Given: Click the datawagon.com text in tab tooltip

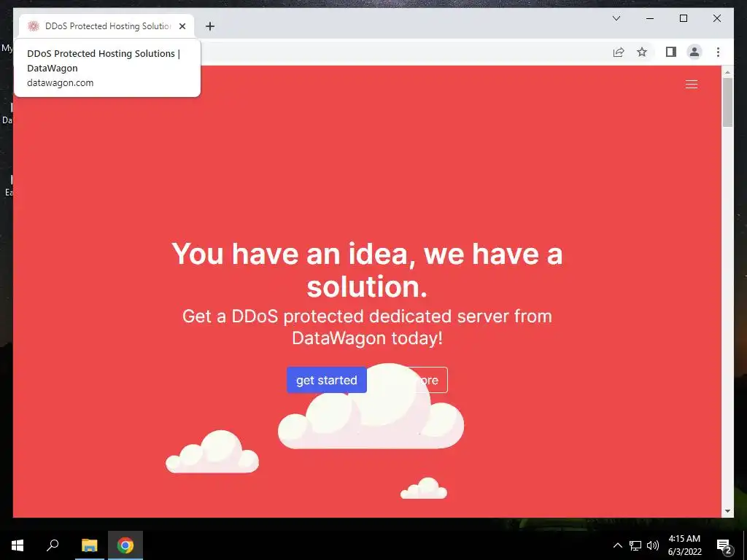Looking at the screenshot, I should coord(60,83).
